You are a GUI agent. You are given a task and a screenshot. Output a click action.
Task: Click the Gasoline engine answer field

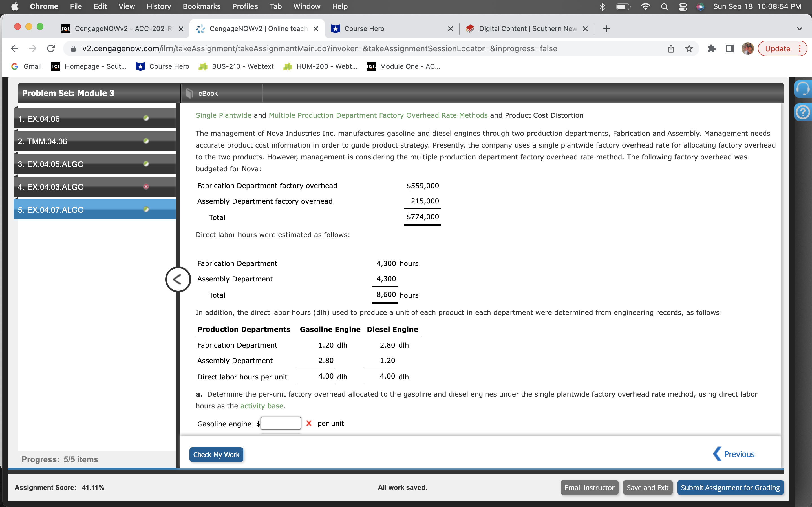pos(281,423)
